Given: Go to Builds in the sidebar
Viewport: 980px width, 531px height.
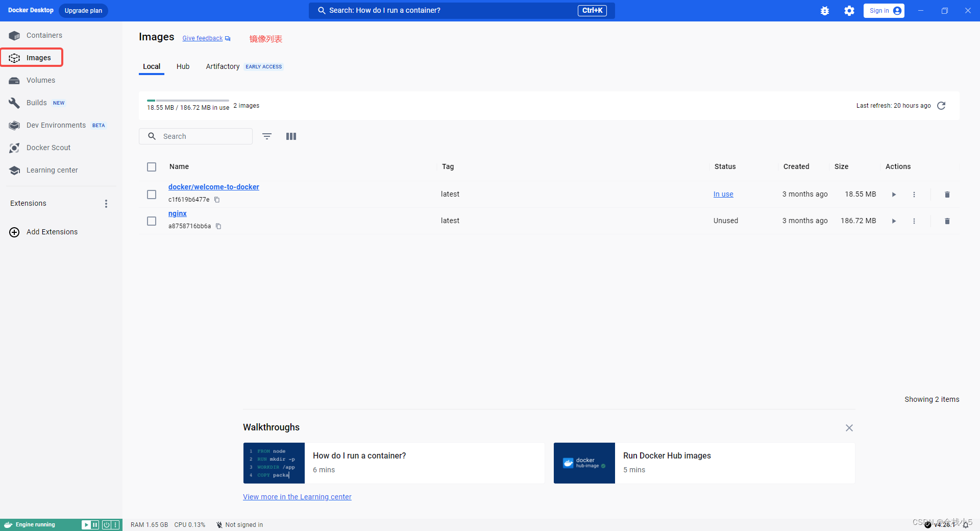Looking at the screenshot, I should point(37,103).
